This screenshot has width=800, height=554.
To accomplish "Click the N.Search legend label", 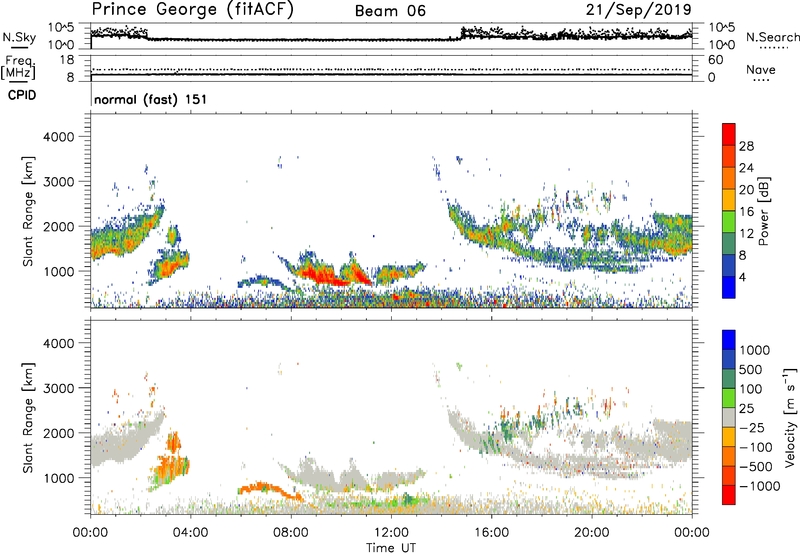I will 772,37.
